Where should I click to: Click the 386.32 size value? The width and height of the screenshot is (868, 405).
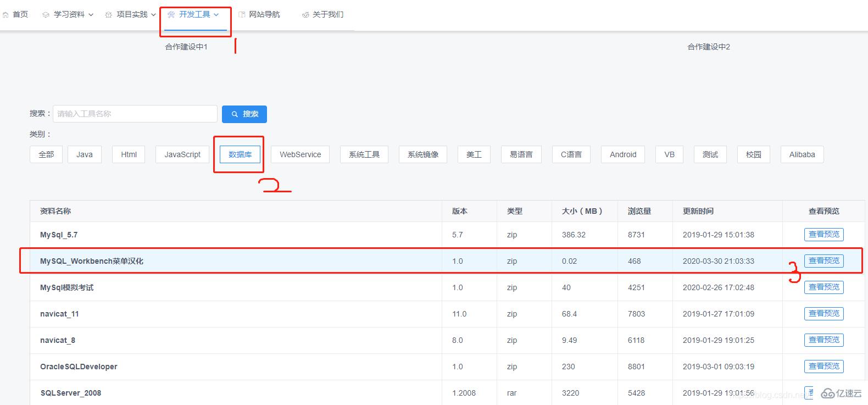pyautogui.click(x=574, y=235)
